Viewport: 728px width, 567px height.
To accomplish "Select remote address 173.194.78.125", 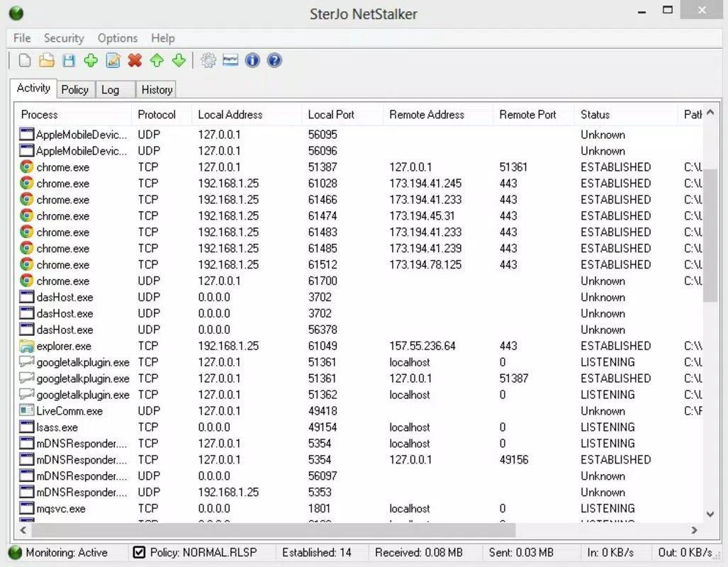I will [x=425, y=264].
